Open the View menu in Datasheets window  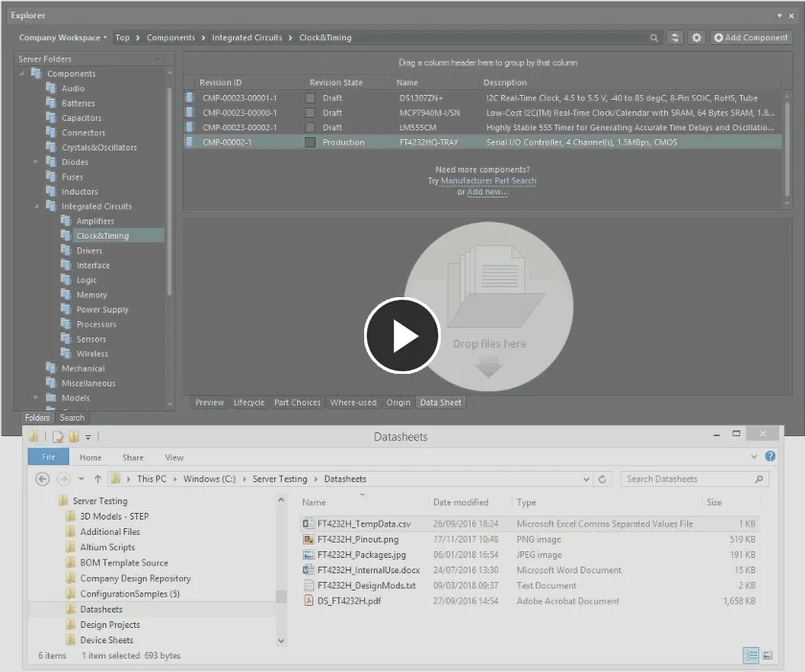[174, 457]
